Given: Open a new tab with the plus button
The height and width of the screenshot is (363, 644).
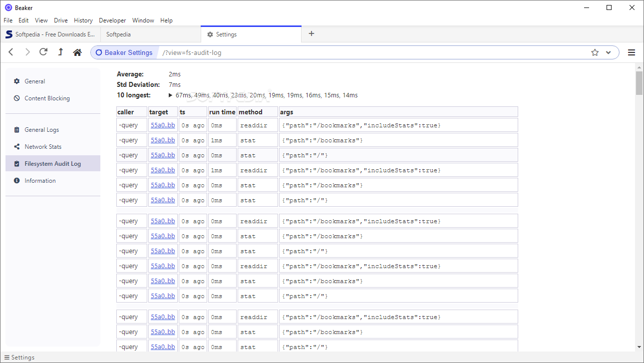Looking at the screenshot, I should click(x=312, y=33).
